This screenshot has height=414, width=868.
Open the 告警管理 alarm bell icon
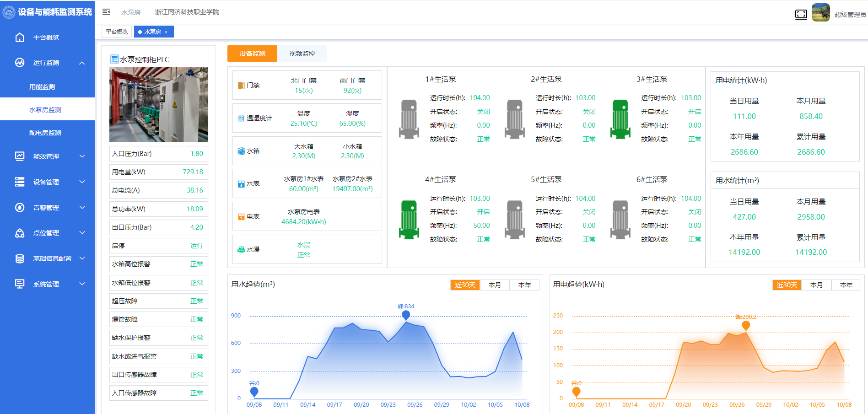pos(20,207)
